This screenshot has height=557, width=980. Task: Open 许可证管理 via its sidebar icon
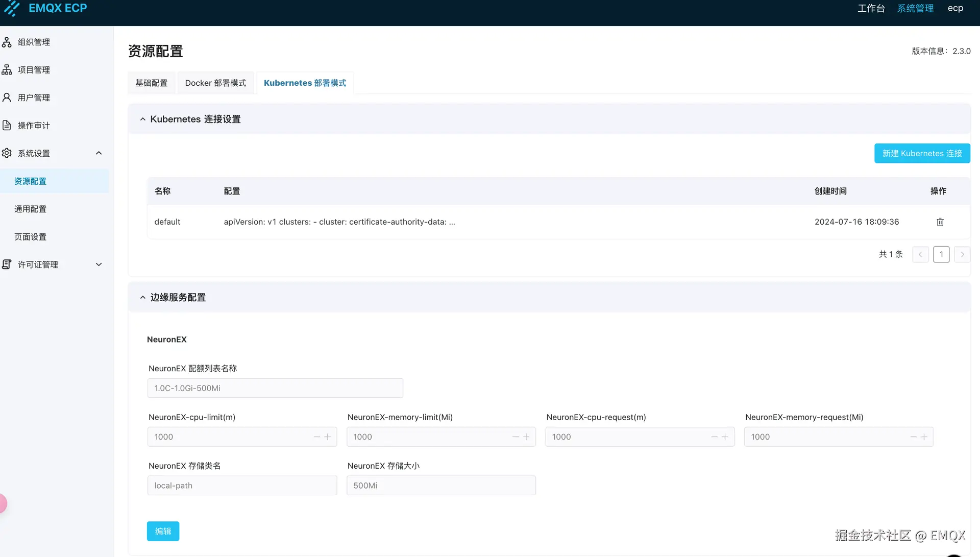tap(7, 264)
